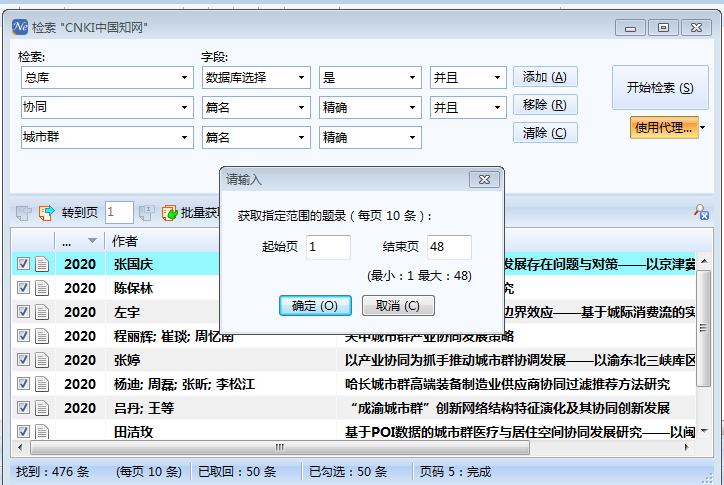Open 并且 operator dropdown in 总库 row
The image size is (724, 485).
tap(497, 78)
